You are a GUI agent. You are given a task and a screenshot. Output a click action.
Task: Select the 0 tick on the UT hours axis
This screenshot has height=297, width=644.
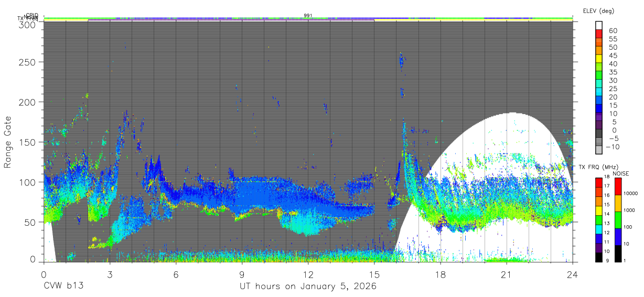click(44, 273)
